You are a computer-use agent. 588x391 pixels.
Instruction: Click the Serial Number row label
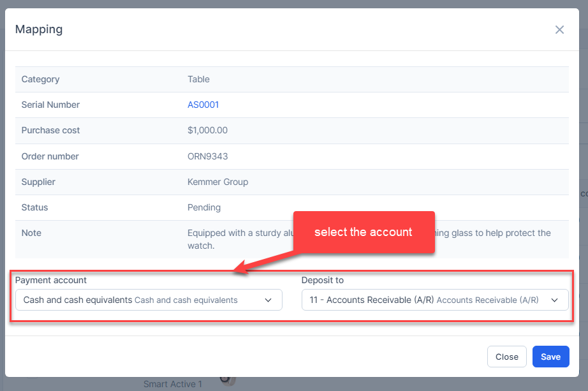click(x=50, y=105)
